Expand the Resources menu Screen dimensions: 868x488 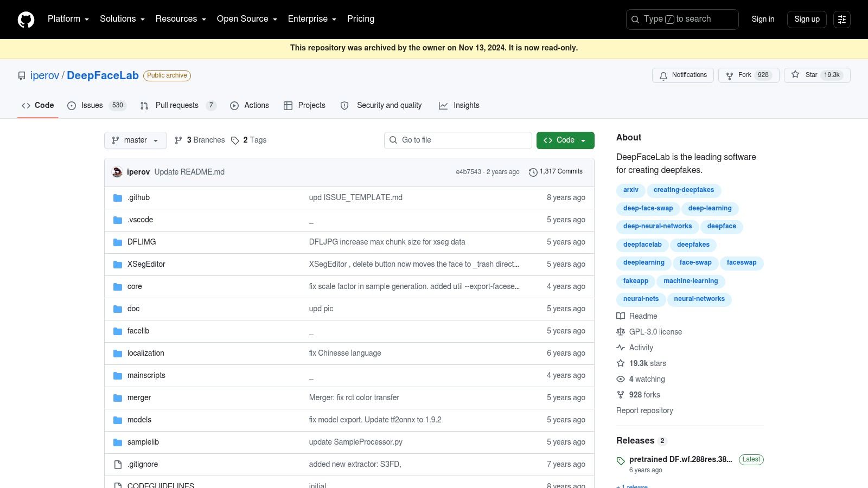[x=181, y=19]
